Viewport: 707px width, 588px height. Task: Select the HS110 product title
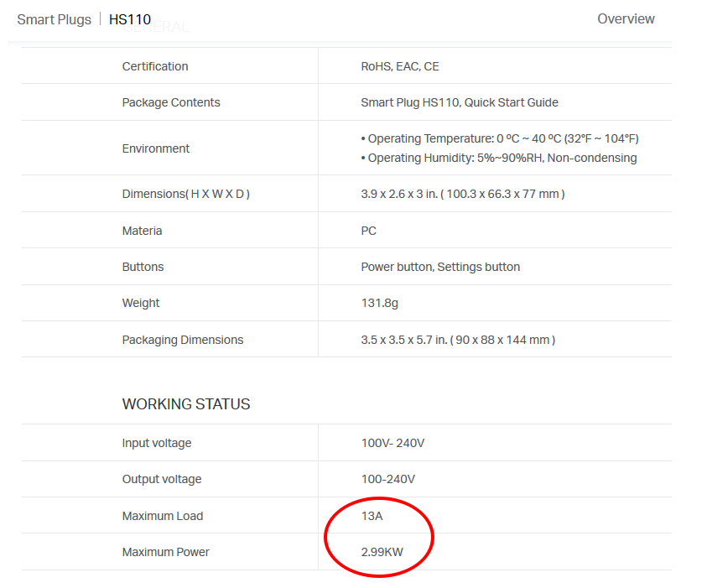pyautogui.click(x=130, y=19)
